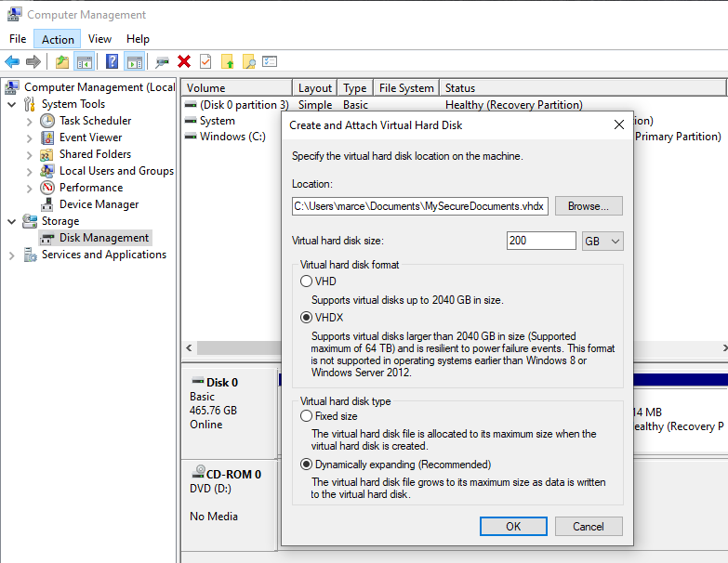Image resolution: width=728 pixels, height=563 pixels.
Task: Click the Up one level folder icon
Action: [61, 61]
